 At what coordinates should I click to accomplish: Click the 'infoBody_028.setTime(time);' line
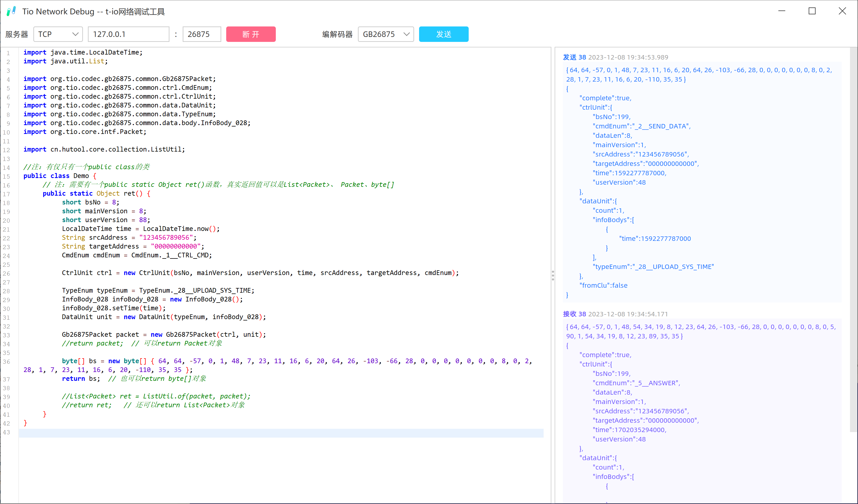[114, 308]
